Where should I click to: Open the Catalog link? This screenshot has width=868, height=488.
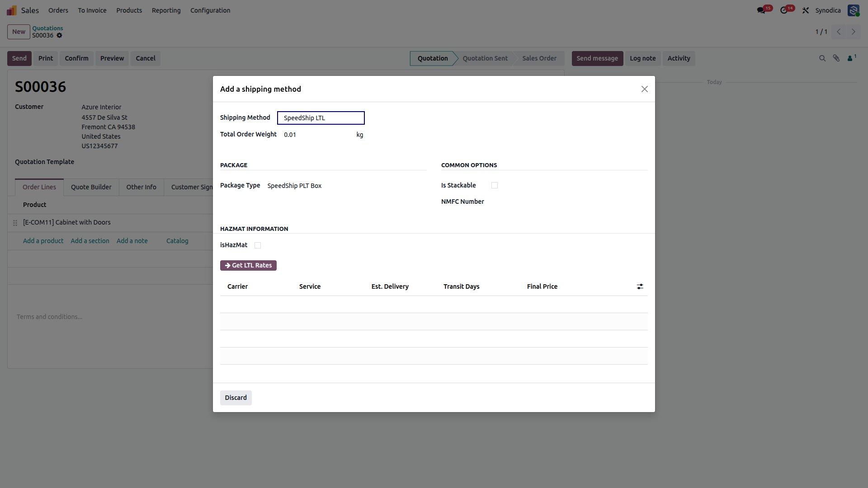point(177,241)
